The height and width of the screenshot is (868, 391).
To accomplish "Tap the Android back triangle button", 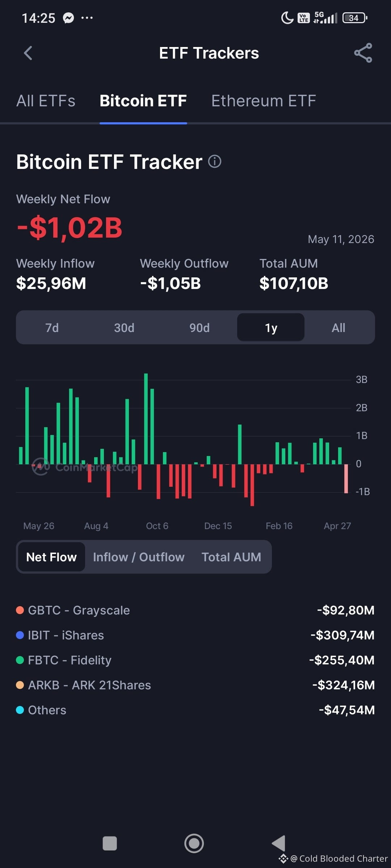I will pos(278,843).
